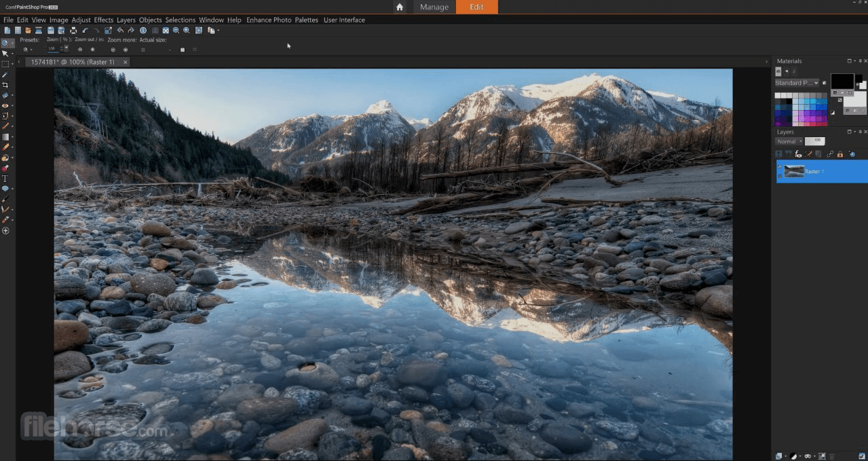Image resolution: width=868 pixels, height=461 pixels.
Task: Select the Crop tool
Action: pos(5,85)
